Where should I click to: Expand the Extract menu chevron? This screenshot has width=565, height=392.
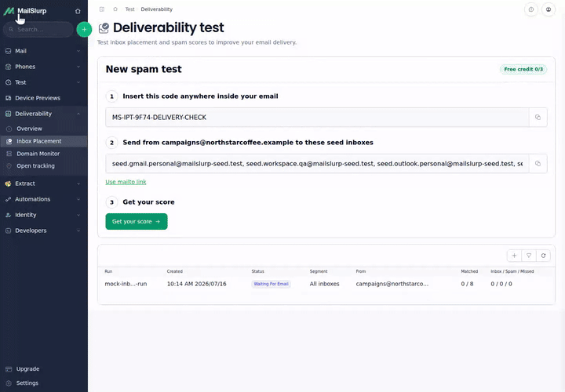coord(78,183)
